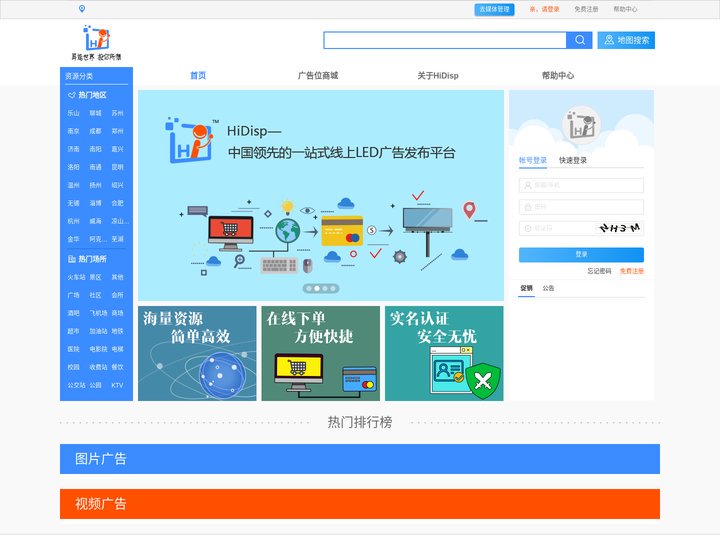Select 洛阳 in hot regions
Viewport: 720px width, 540px height.
(x=73, y=167)
